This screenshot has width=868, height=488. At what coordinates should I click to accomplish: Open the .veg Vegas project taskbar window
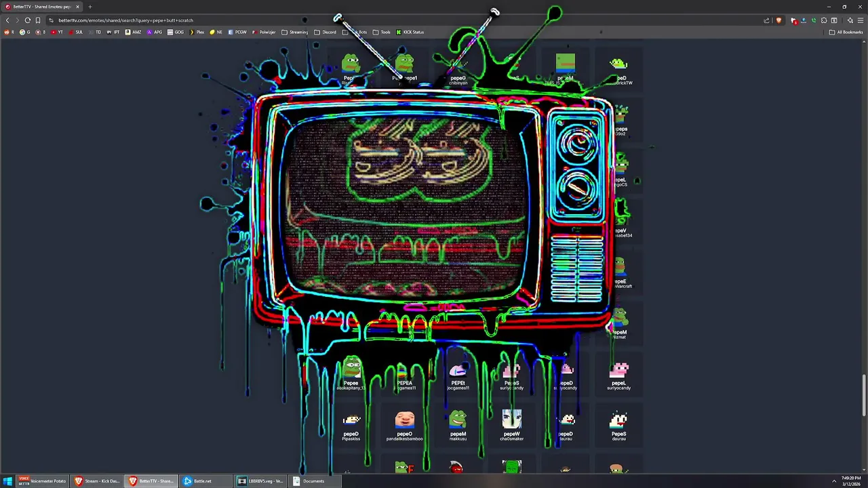[261, 481]
